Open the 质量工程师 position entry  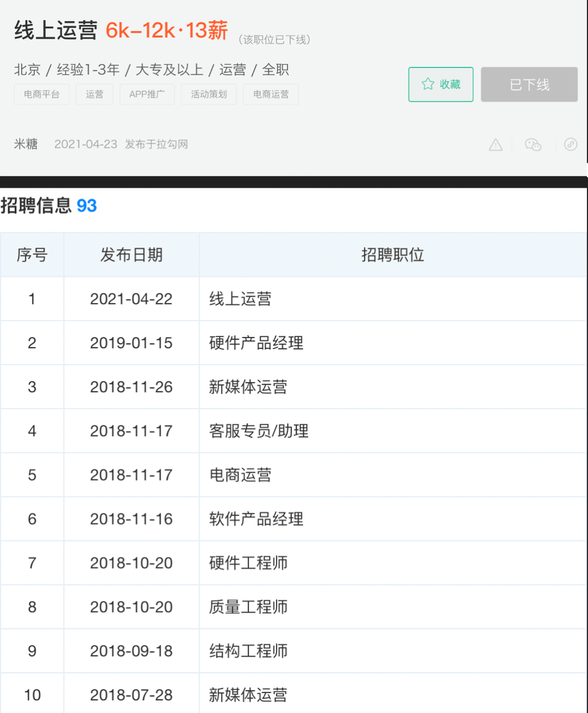pyautogui.click(x=248, y=607)
